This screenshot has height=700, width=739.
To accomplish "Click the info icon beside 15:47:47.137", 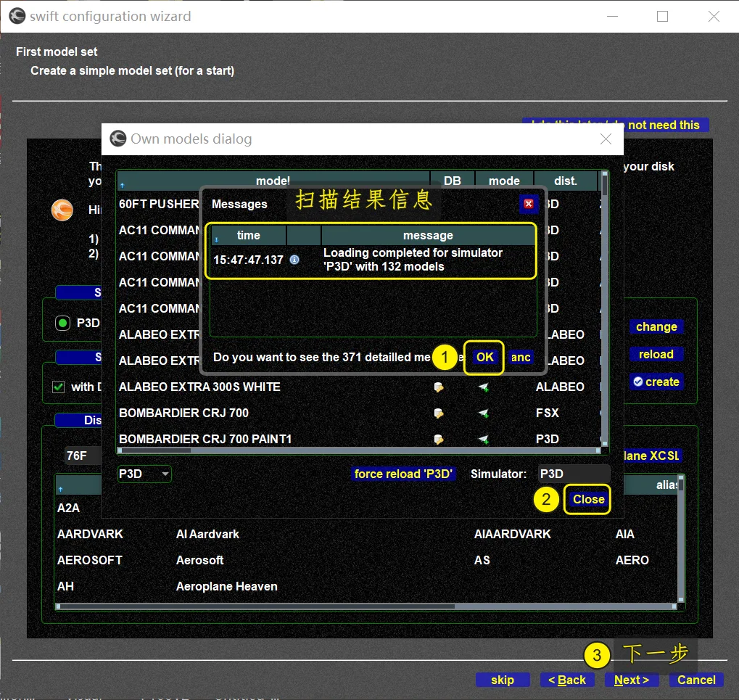I will [x=294, y=260].
